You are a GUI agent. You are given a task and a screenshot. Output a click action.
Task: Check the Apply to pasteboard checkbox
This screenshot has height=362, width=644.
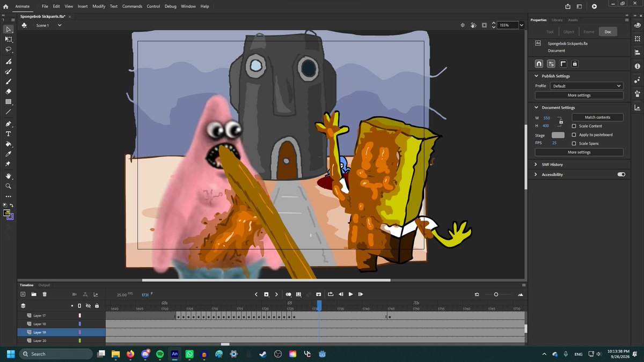coord(574,135)
